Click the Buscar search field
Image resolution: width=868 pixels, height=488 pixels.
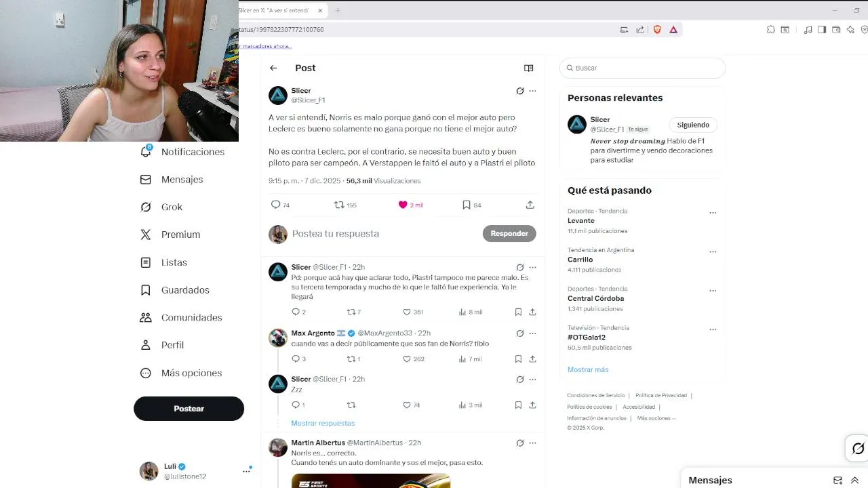pos(642,68)
